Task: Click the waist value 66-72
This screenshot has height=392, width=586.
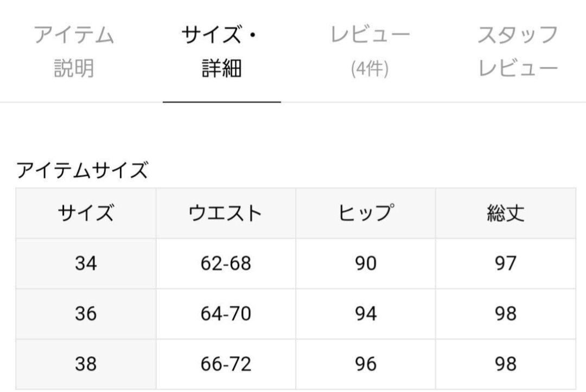Action: click(226, 364)
